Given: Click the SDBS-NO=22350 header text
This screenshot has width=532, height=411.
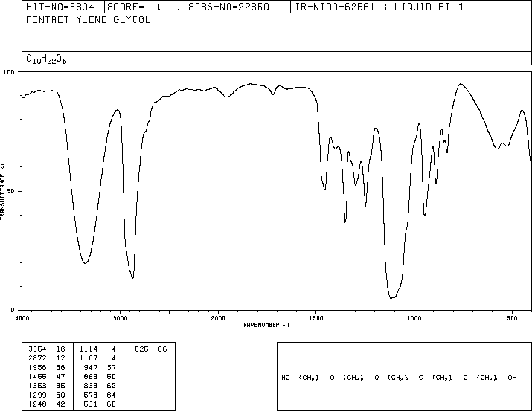Looking at the screenshot, I should [x=228, y=7].
